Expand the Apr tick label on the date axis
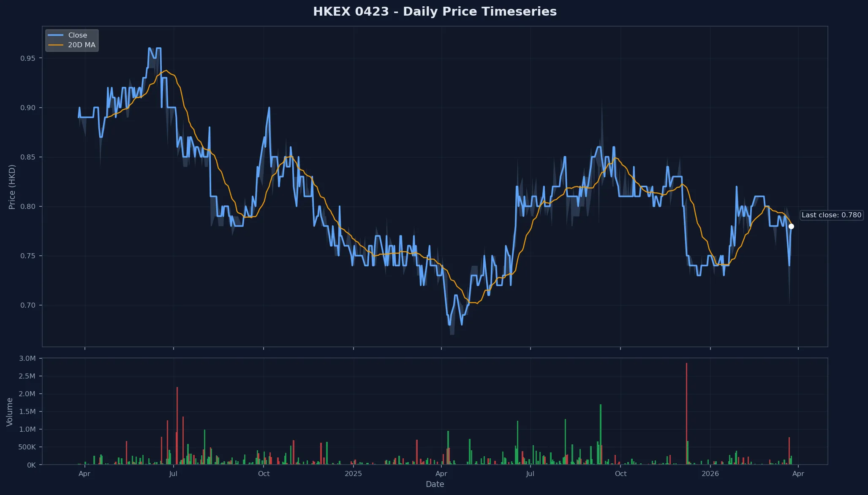868x495 pixels. [x=84, y=474]
